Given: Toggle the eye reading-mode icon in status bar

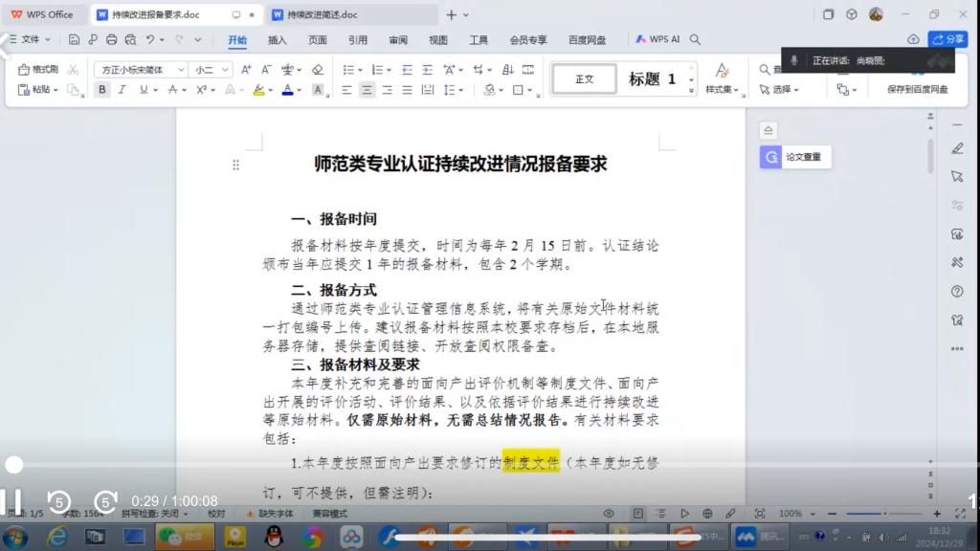Looking at the screenshot, I should (x=608, y=514).
